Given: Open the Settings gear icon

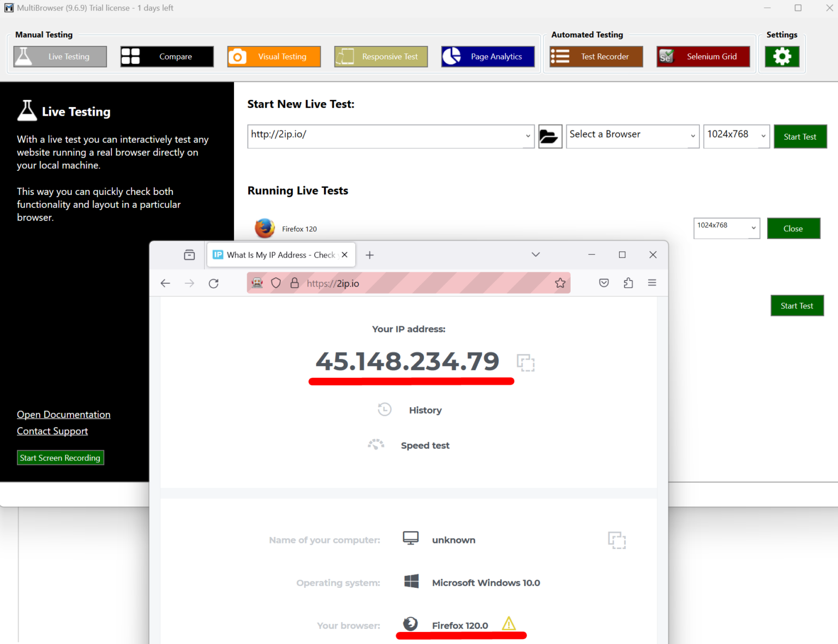Looking at the screenshot, I should pyautogui.click(x=782, y=57).
